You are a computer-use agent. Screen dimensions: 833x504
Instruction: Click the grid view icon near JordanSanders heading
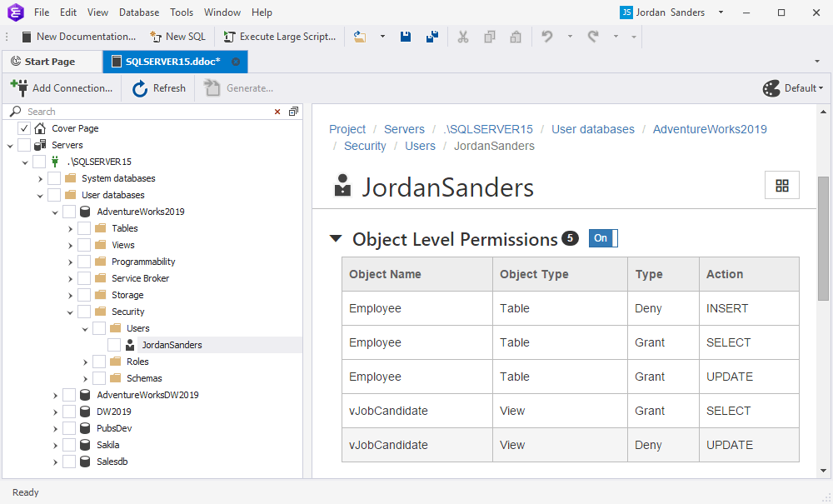tap(781, 185)
